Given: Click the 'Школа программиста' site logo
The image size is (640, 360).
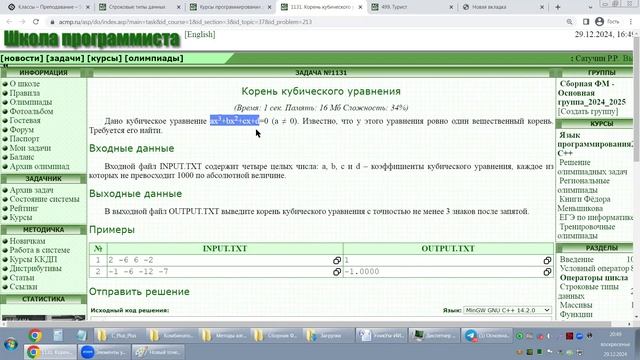Looking at the screenshot, I should click(x=91, y=39).
